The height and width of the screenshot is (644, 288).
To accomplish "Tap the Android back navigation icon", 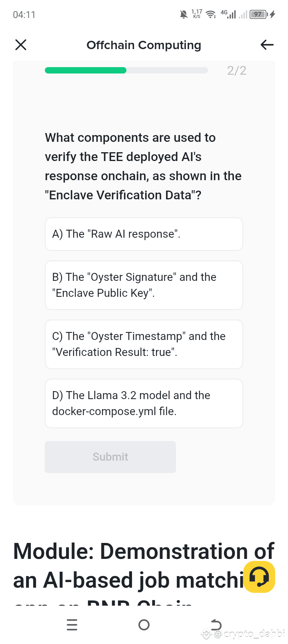I will tap(216, 624).
